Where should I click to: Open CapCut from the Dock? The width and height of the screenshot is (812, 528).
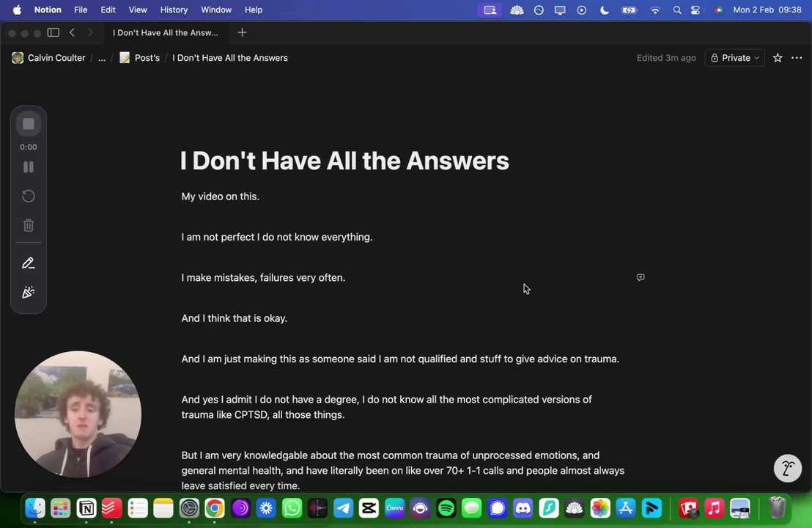click(x=369, y=508)
